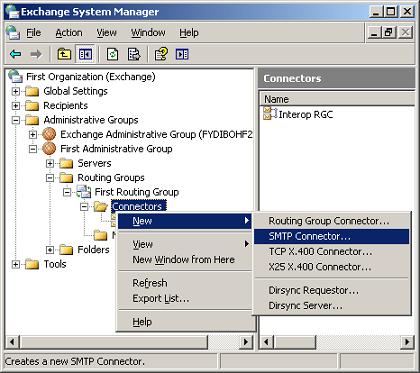Collapse the First Routing Group node
The image size is (420, 373).
tap(67, 192)
